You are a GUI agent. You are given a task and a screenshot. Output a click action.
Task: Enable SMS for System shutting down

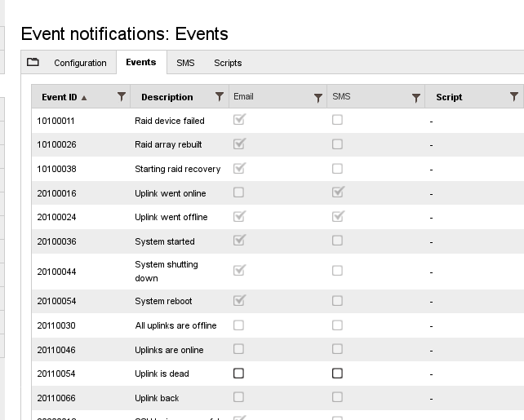(337, 271)
